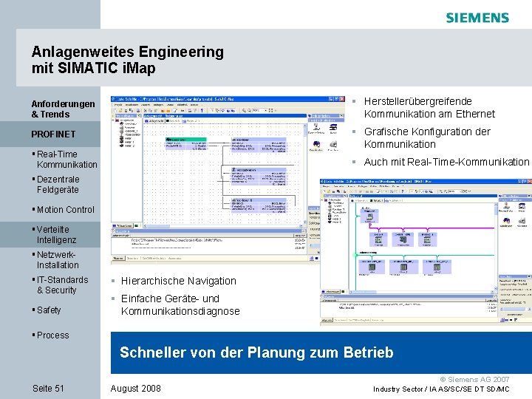Image resolution: width=532 pixels, height=399 pixels.
Task: Collapse the project tree root in upper window
Action: point(114,120)
